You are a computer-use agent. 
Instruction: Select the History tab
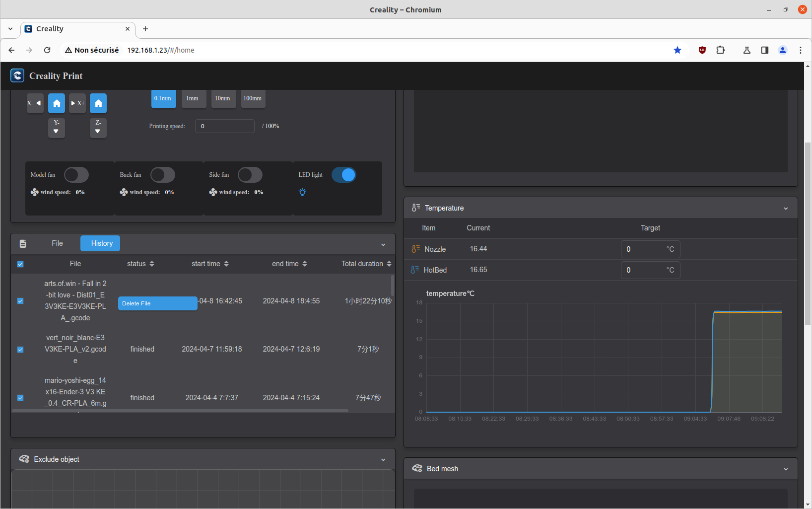(102, 243)
